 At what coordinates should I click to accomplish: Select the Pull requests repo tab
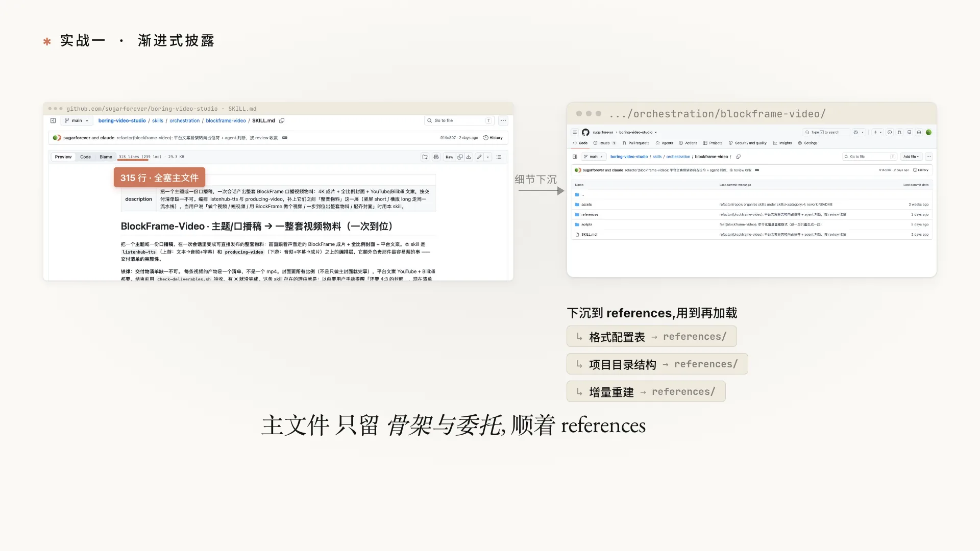tap(636, 143)
